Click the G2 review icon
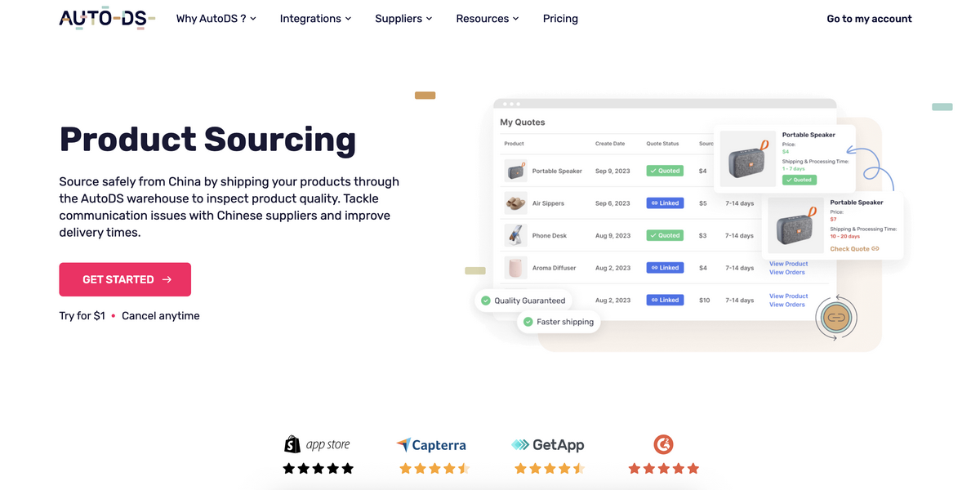 [663, 445]
